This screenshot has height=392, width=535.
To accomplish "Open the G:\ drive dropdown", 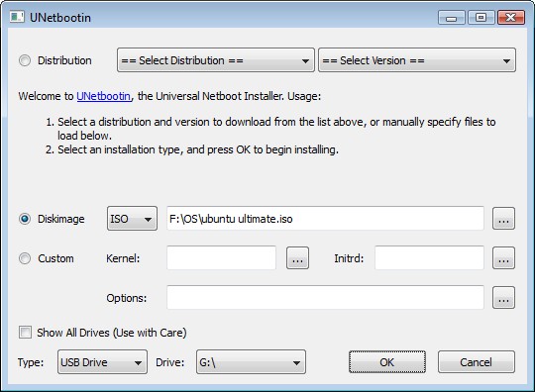I will tap(251, 361).
